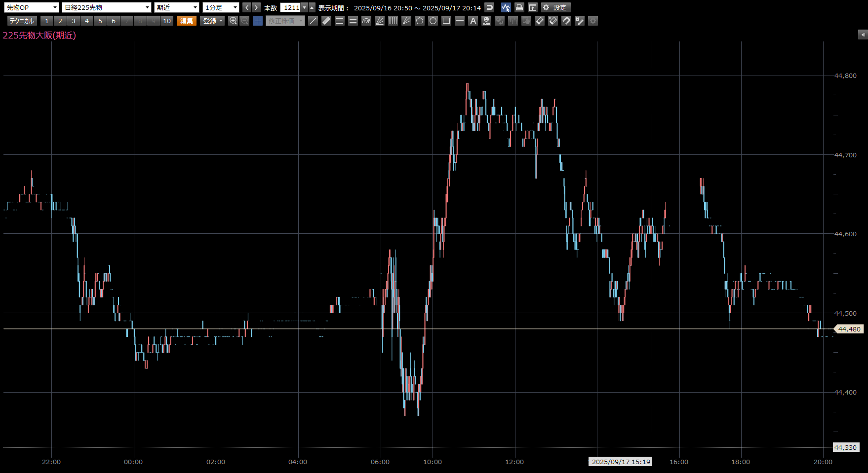Choose the circle drawing tool
Image resolution: width=868 pixels, height=473 pixels.
(x=433, y=21)
